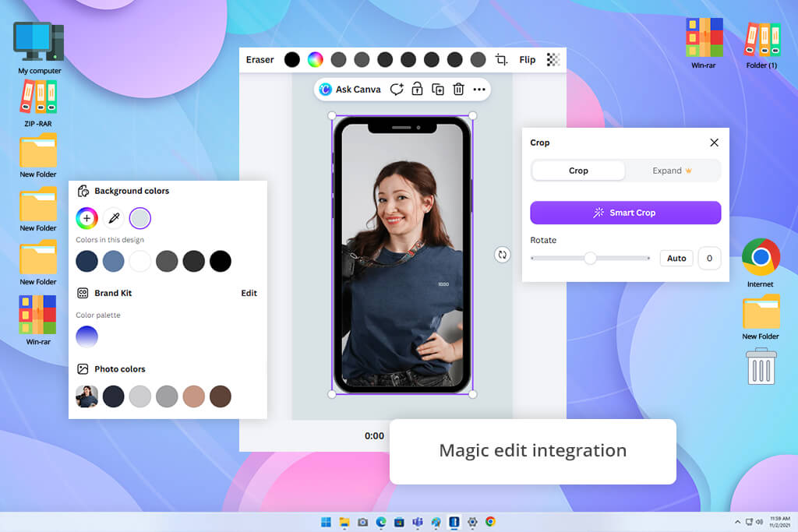Choose the dark navy swatch in Colors in this design
The image size is (798, 532).
coord(87,262)
